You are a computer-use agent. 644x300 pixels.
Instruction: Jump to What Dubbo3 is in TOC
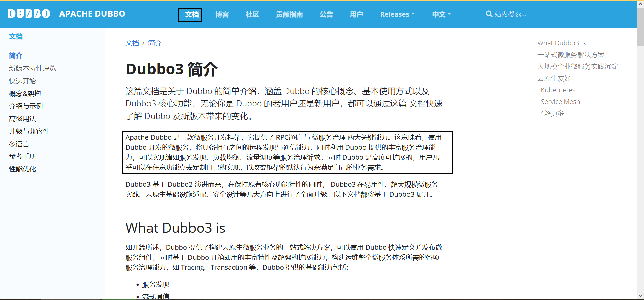[x=561, y=43]
